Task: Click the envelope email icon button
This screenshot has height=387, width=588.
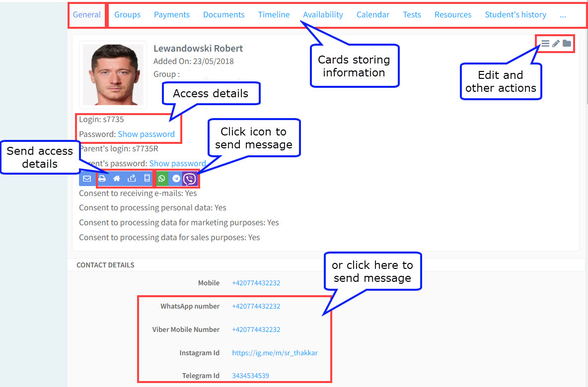Action: point(87,179)
